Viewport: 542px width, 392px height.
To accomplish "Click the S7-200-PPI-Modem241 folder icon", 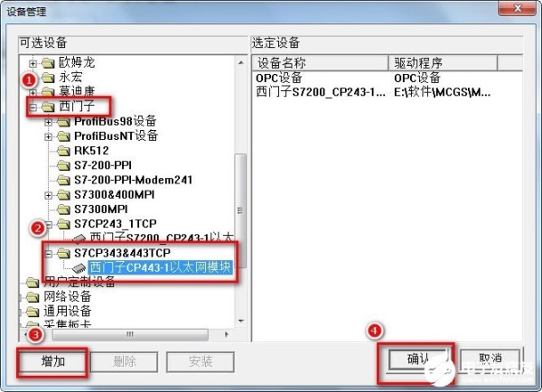I will tap(63, 180).
